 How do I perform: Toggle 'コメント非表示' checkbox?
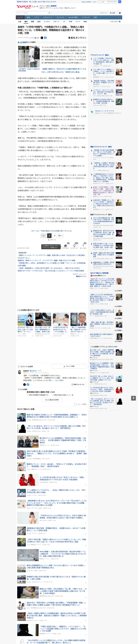pyautogui.click(x=75, y=404)
